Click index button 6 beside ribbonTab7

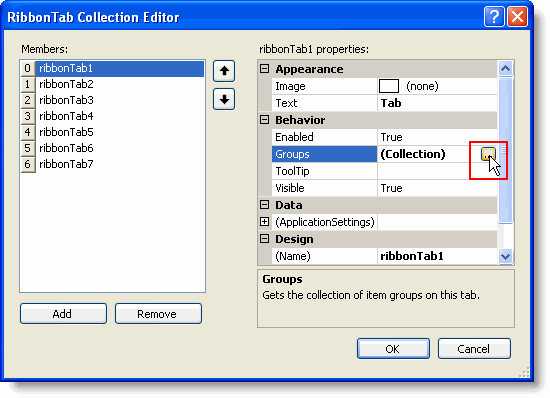click(28, 164)
